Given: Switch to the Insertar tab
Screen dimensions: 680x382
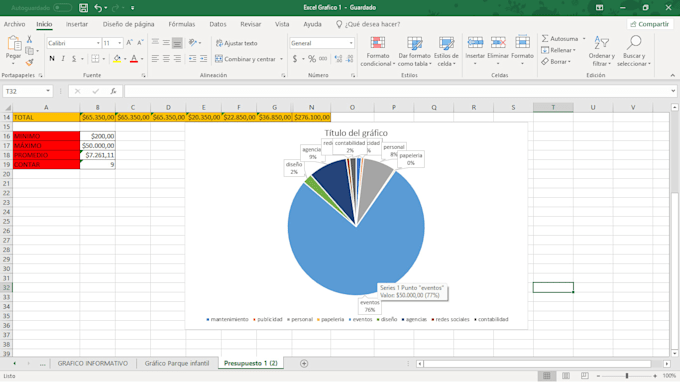Looking at the screenshot, I should click(77, 24).
